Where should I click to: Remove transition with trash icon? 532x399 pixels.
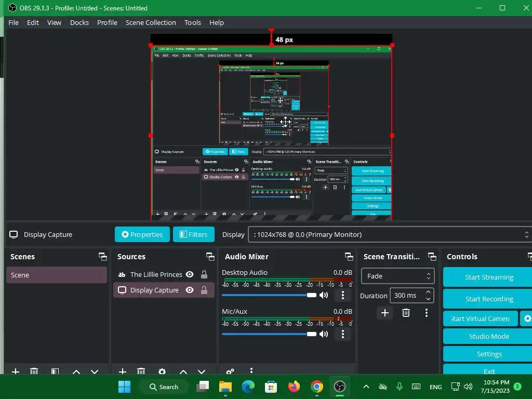[x=406, y=313]
